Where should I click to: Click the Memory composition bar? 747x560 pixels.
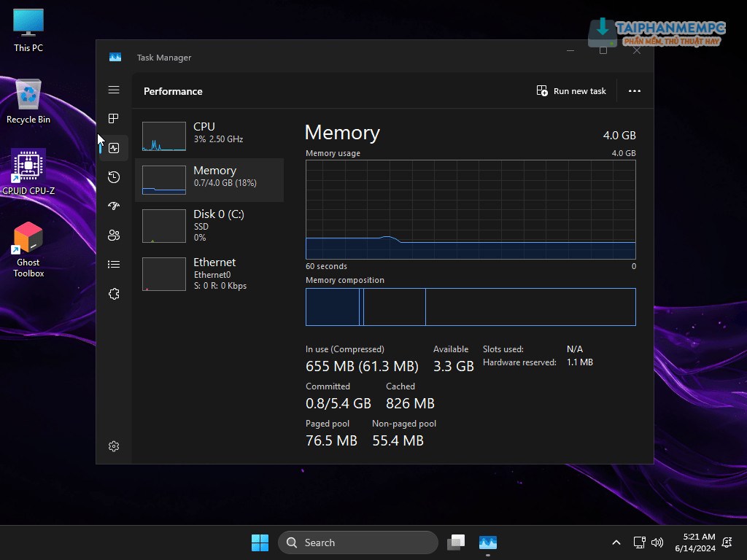[471, 306]
